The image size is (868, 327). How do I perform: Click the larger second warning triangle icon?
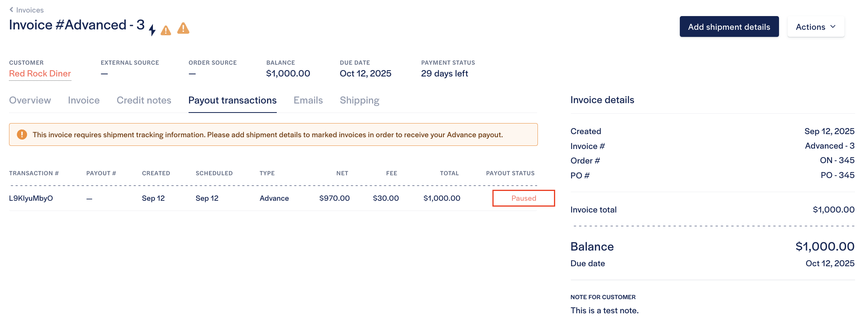click(x=183, y=28)
